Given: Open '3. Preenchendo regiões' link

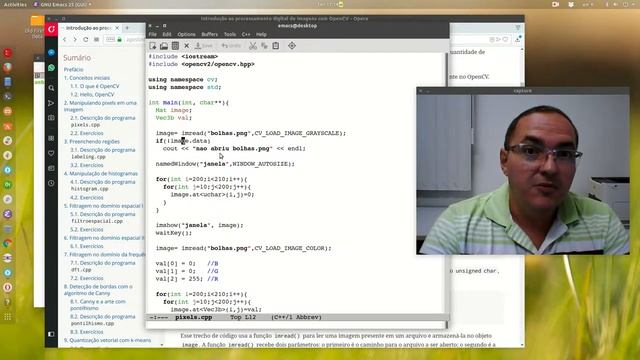Looking at the screenshot, I should [92, 141].
